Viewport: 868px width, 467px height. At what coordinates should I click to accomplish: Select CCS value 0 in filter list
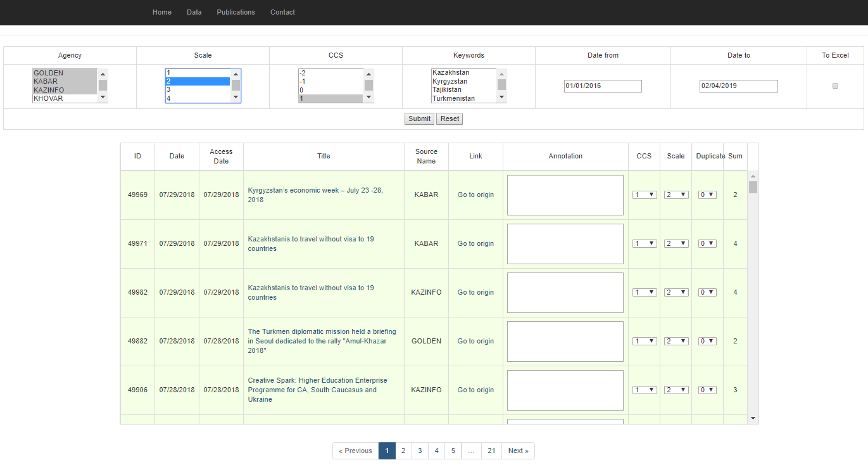click(x=330, y=90)
